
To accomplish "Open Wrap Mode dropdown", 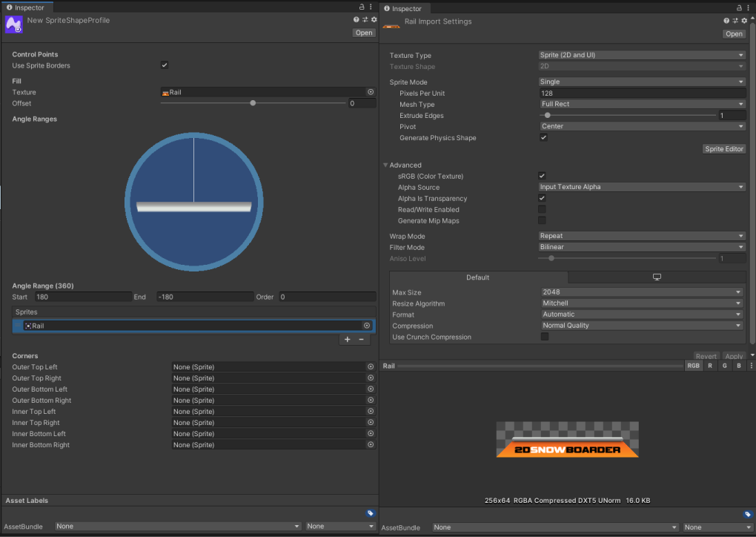I will (x=641, y=237).
